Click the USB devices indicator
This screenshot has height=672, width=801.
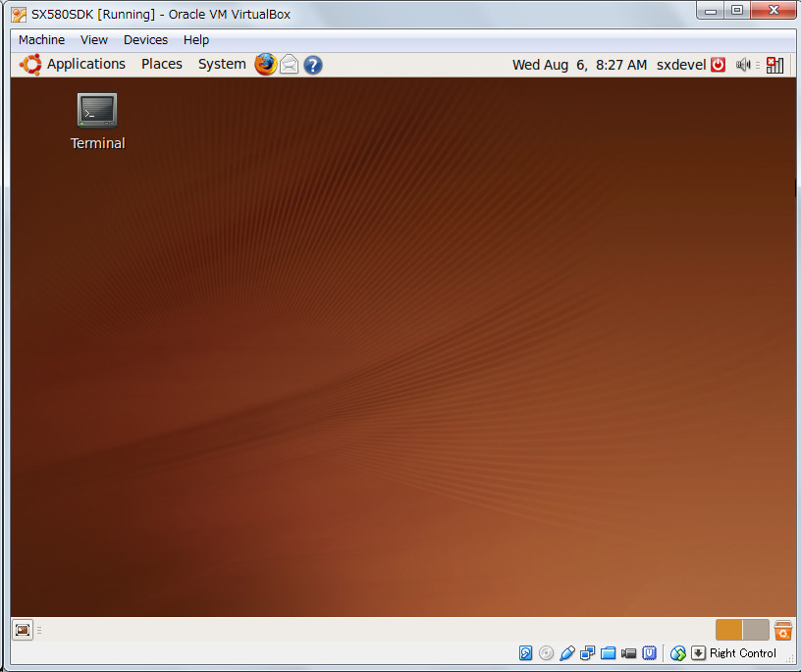click(567, 653)
